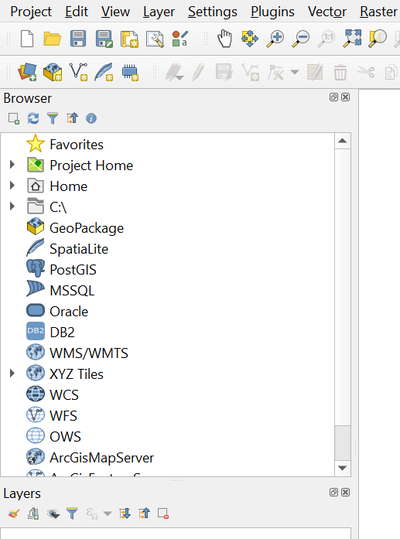Viewport: 400px width, 539px height.
Task: Click New Shapefile Layer icon
Action: point(78,72)
